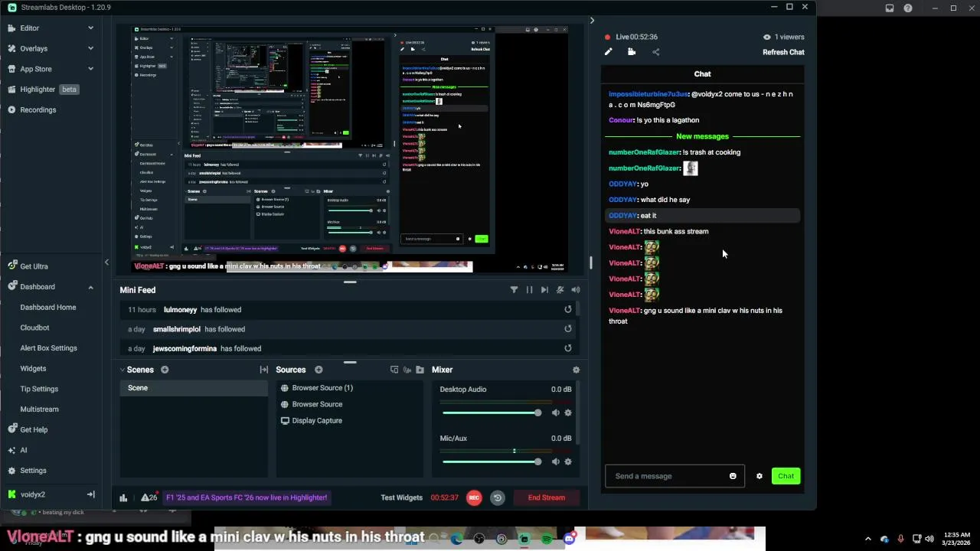This screenshot has width=980, height=551.
Task: Share the stream link icon
Action: coord(655,52)
